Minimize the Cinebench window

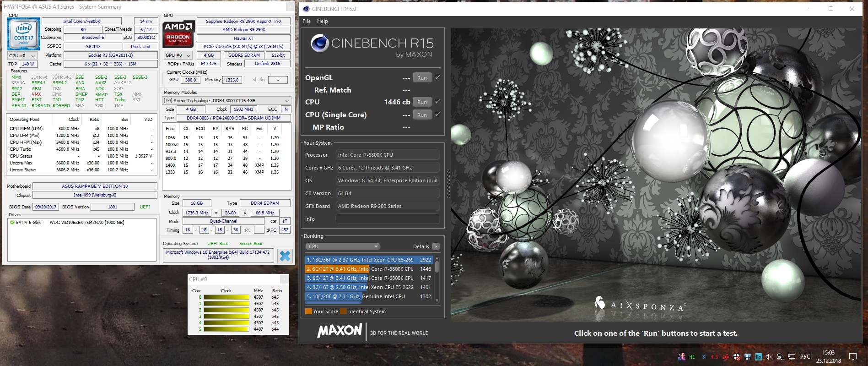tap(810, 9)
